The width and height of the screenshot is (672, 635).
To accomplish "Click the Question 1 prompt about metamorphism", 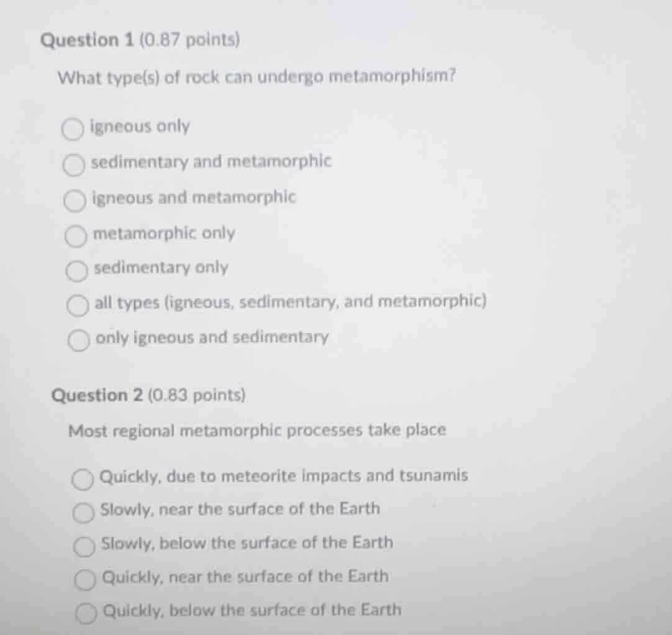I will [x=257, y=76].
